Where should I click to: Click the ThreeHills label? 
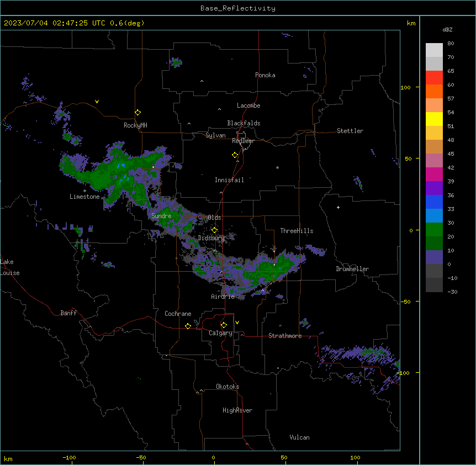click(297, 231)
